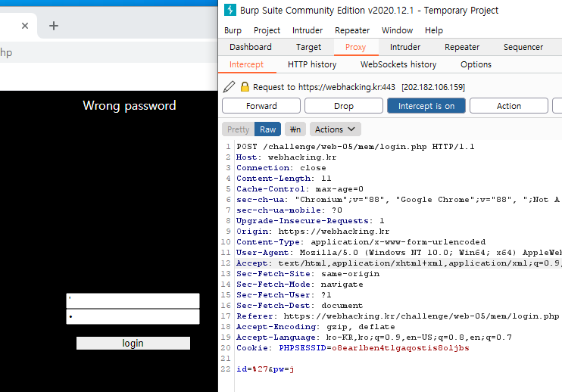
Task: Open the Help menu
Action: click(x=434, y=30)
